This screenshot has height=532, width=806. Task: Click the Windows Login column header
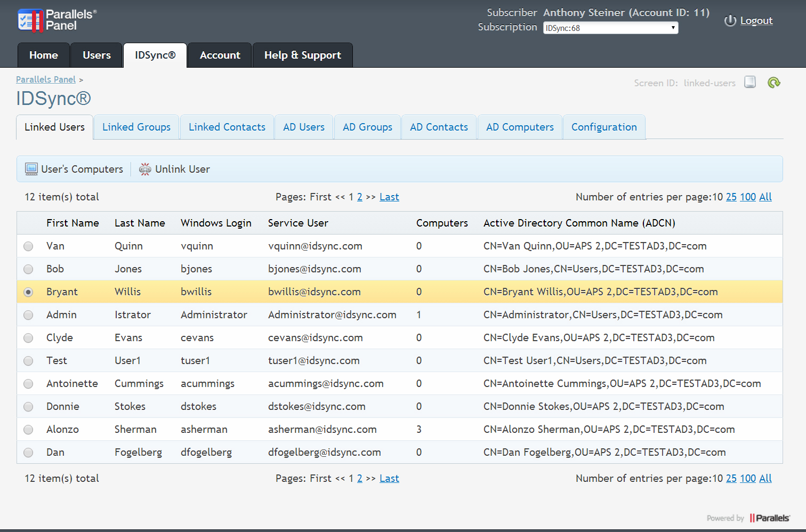click(216, 223)
